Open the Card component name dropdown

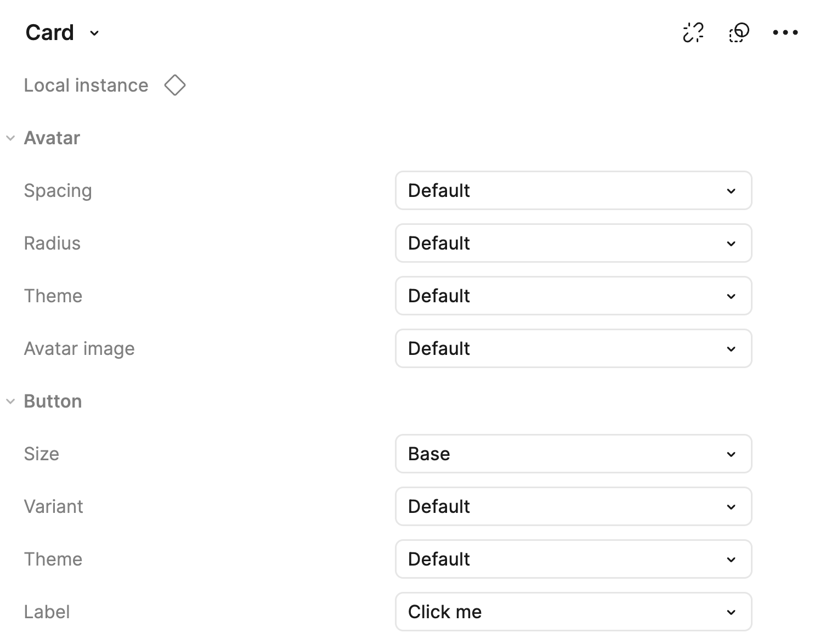94,33
